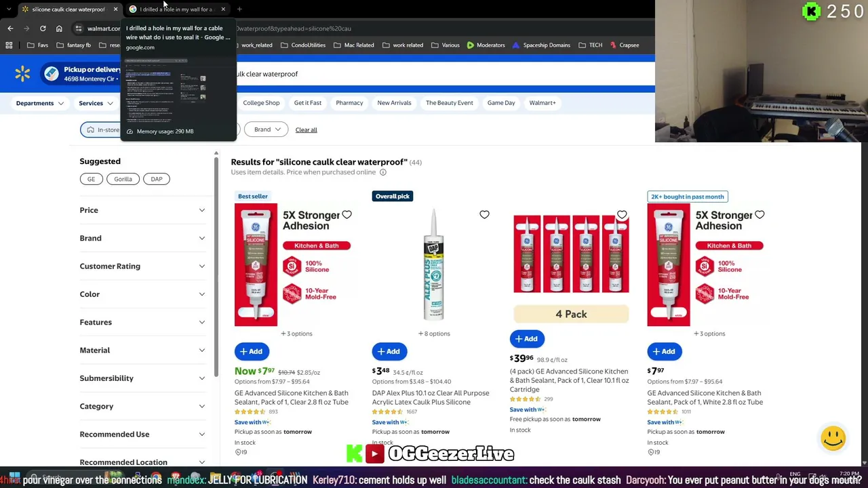Image resolution: width=868 pixels, height=488 pixels.
Task: Expand the Features filter section
Action: coord(142,322)
